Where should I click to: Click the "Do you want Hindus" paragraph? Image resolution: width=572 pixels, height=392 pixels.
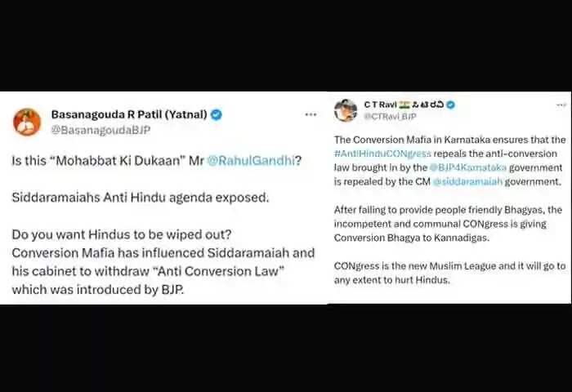point(163,262)
